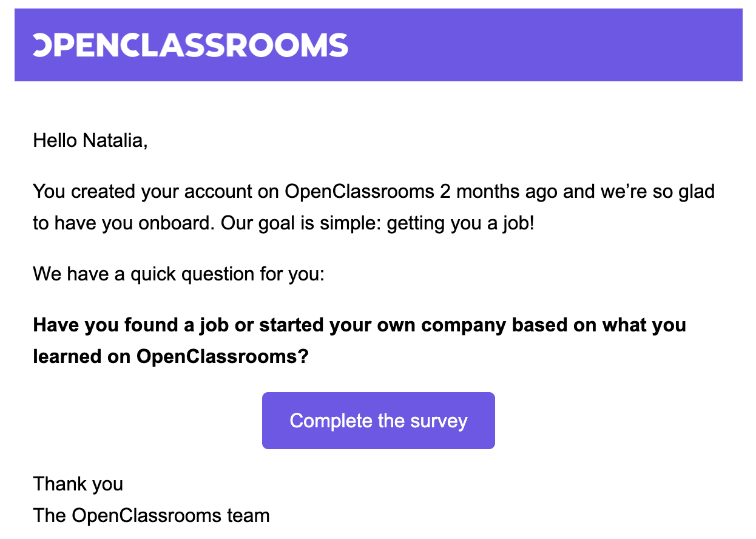Click the 'Hello Natalia,' greeting line
The height and width of the screenshot is (539, 756).
point(90,141)
